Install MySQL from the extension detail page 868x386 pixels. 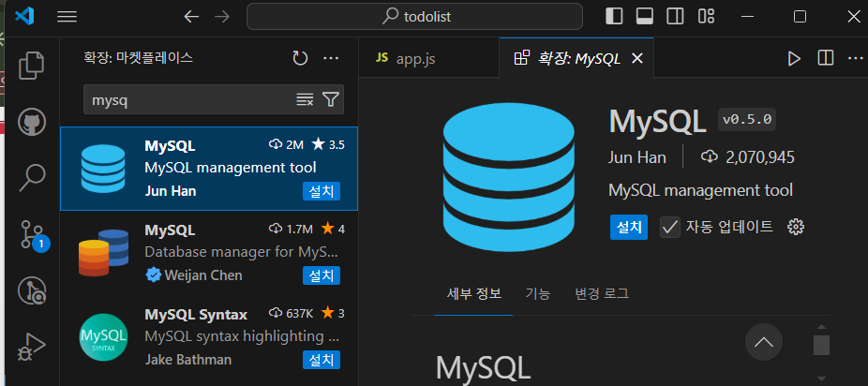pyautogui.click(x=629, y=227)
